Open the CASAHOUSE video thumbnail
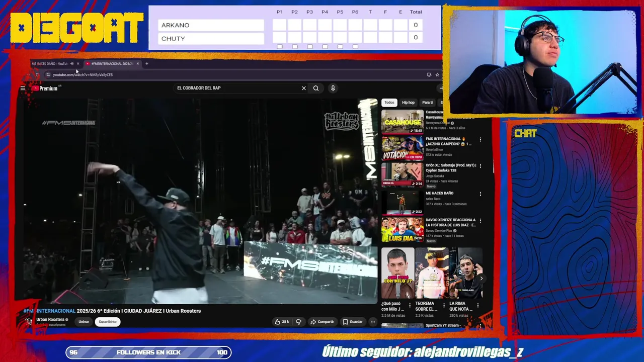 [x=403, y=121]
